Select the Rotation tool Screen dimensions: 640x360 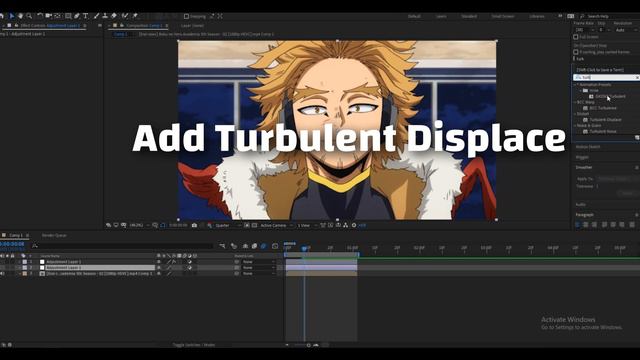pos(40,16)
